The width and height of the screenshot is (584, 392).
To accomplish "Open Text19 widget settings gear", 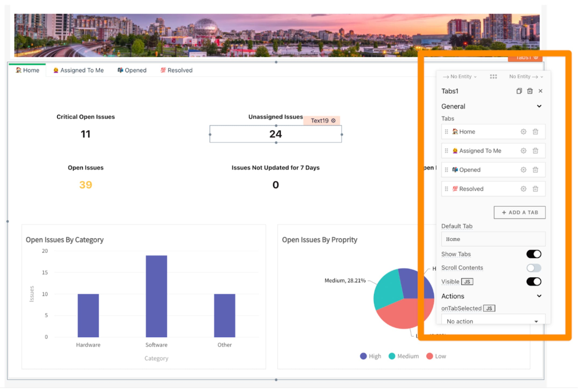I will click(333, 120).
